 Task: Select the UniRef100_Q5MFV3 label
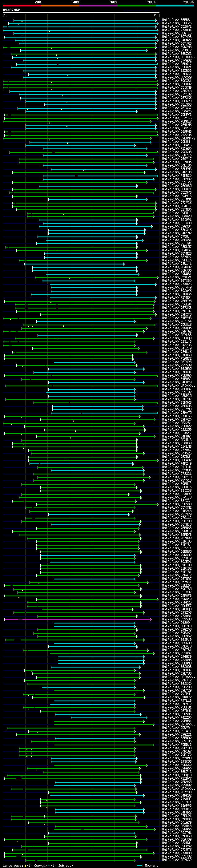[x=176, y=115]
